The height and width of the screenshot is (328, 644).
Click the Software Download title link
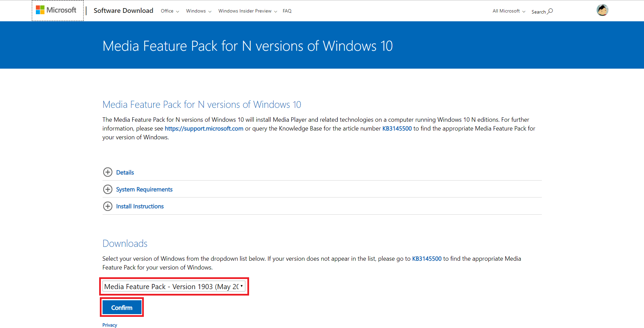click(x=123, y=10)
